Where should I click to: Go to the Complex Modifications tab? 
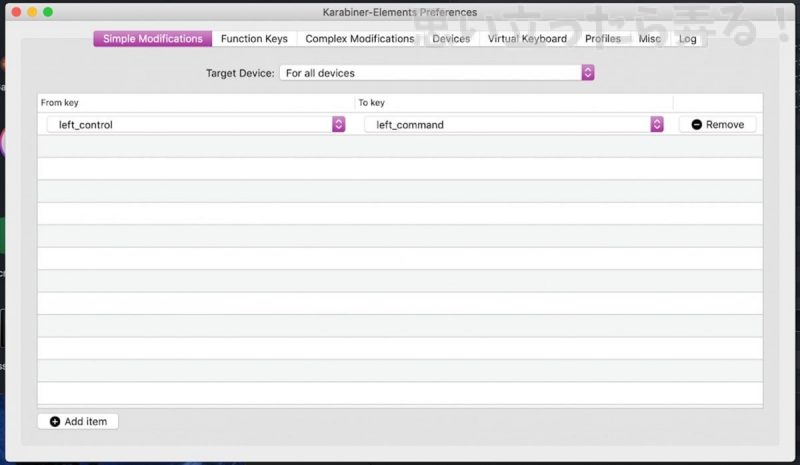359,39
